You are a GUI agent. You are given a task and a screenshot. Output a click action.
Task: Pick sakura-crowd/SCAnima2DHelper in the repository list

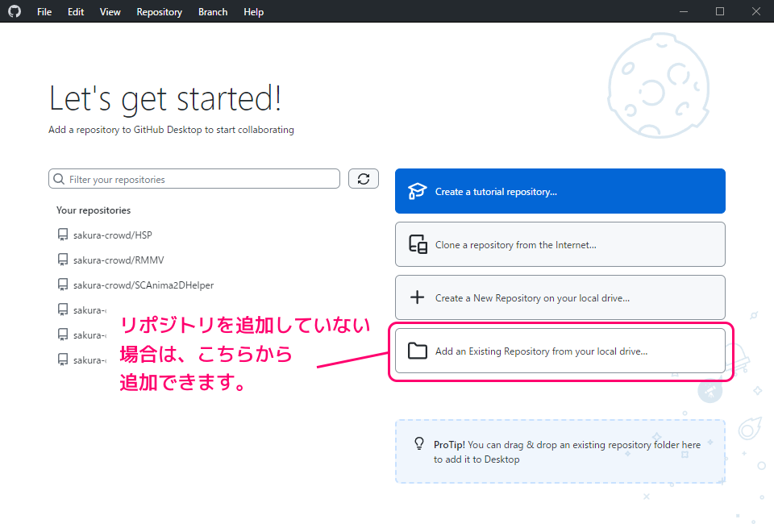click(x=143, y=285)
